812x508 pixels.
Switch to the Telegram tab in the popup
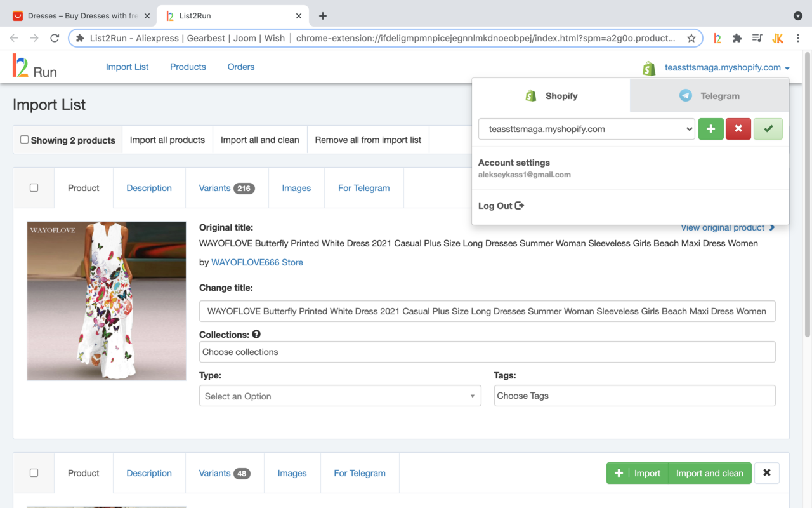point(709,95)
